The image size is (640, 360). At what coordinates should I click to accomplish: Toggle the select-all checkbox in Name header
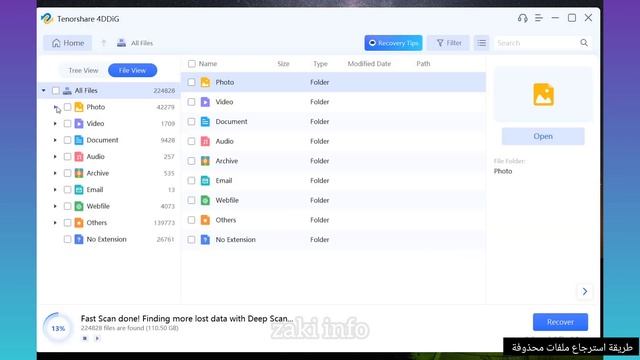(191, 64)
